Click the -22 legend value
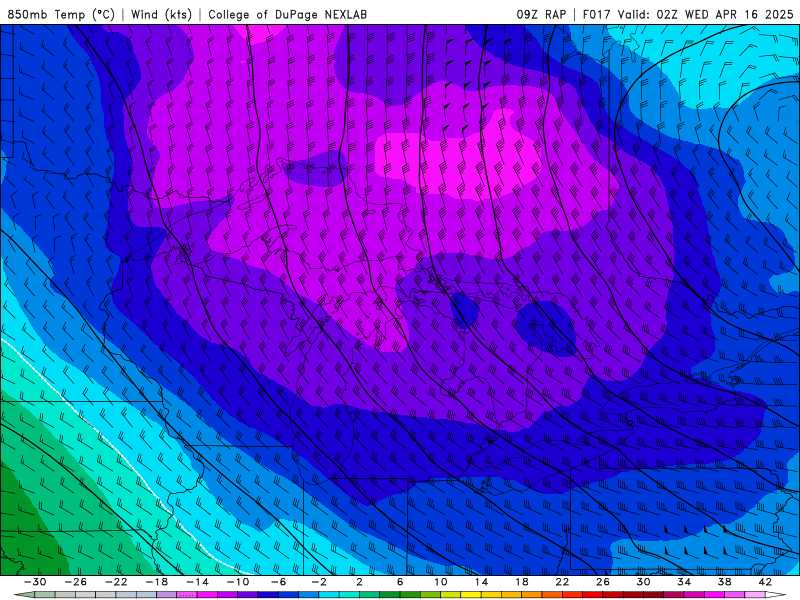The width and height of the screenshot is (800, 600). [x=116, y=582]
